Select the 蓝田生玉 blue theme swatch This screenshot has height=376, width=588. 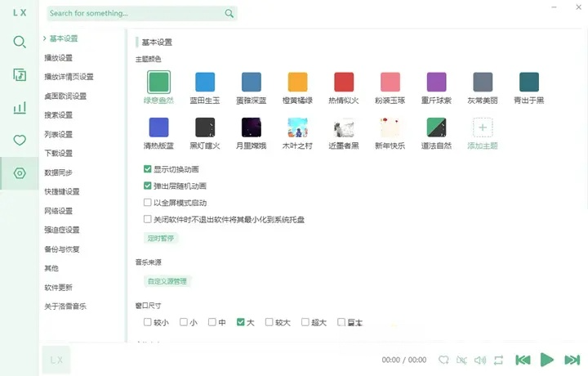click(x=205, y=83)
